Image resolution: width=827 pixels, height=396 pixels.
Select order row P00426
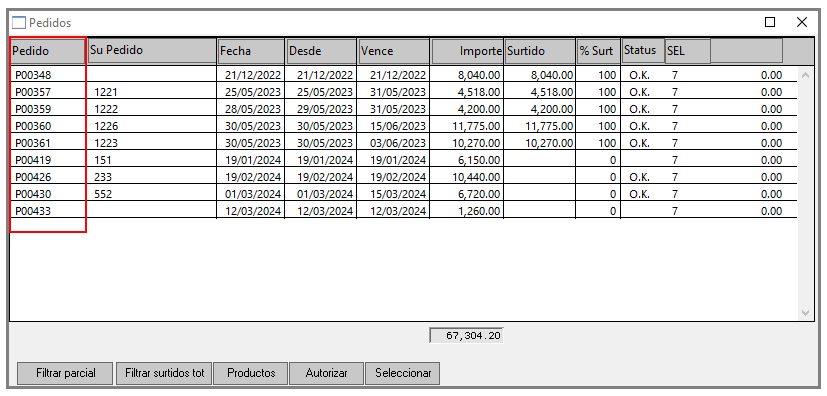(x=403, y=177)
